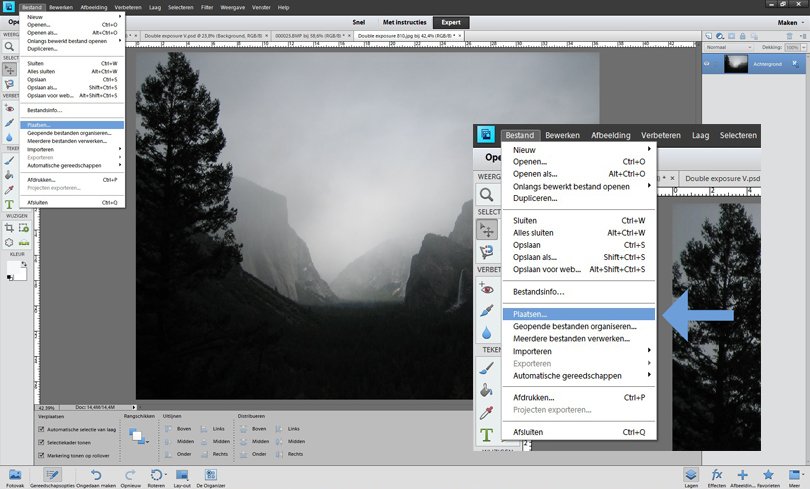
Task: Click the zoom percentage field 42.39%
Action: 46,407
